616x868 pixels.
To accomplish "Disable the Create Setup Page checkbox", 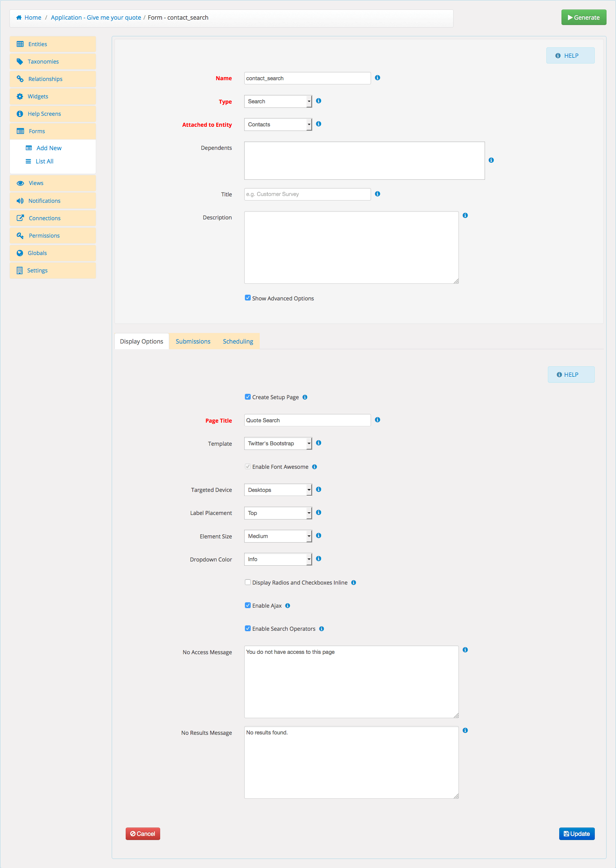I will 248,397.
